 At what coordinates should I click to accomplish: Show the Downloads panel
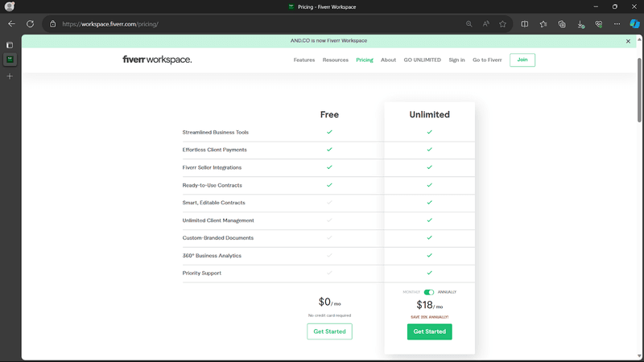[x=580, y=24]
